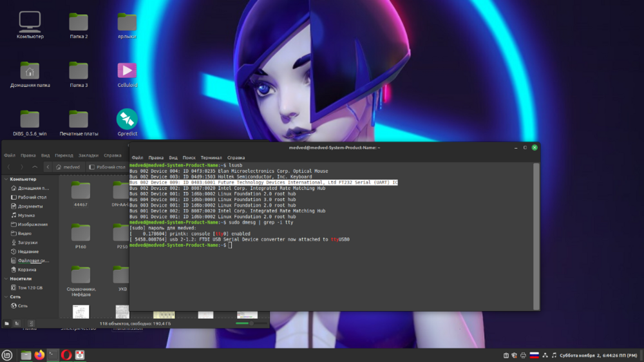Go up one folder in the file manager
The height and width of the screenshot is (362, 644).
35,167
